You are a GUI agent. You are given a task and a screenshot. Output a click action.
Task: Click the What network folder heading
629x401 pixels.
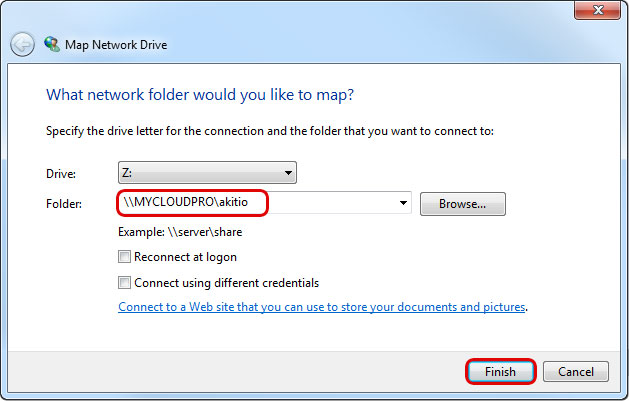point(200,95)
